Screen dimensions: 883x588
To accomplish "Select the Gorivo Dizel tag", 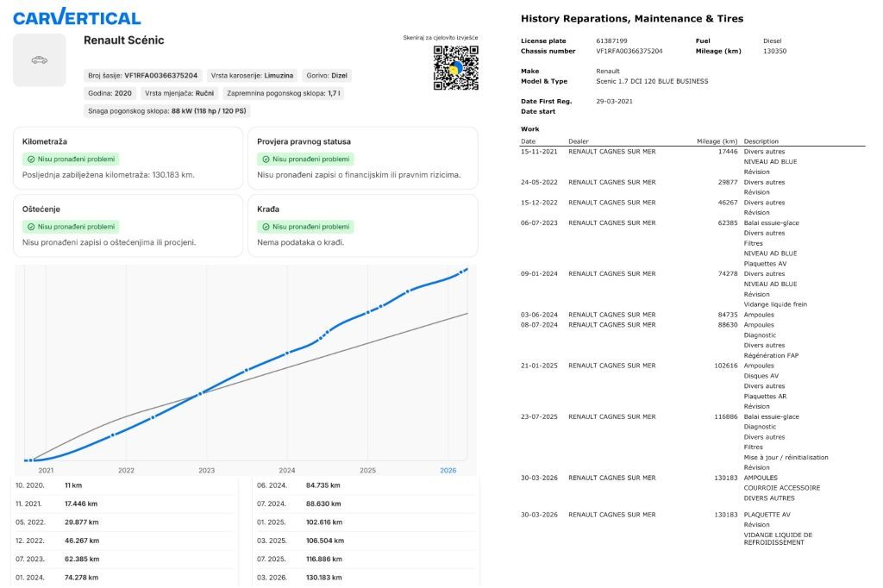I will coord(327,76).
